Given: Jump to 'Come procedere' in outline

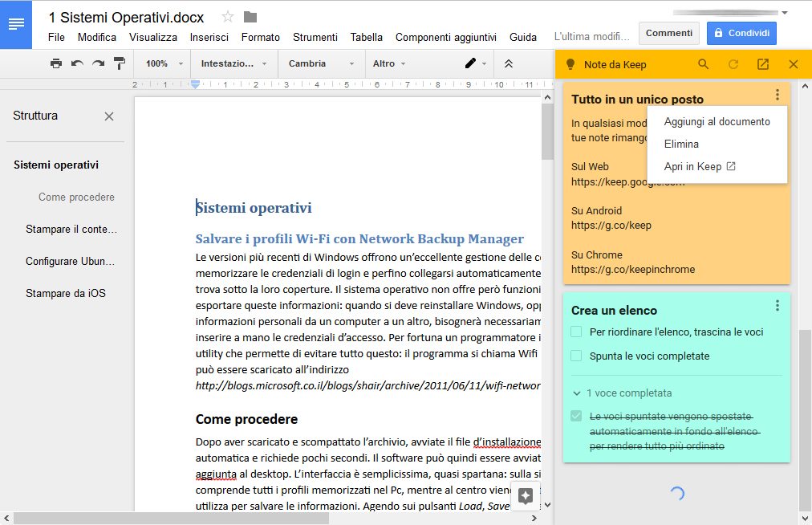Looking at the screenshot, I should click(x=76, y=197).
